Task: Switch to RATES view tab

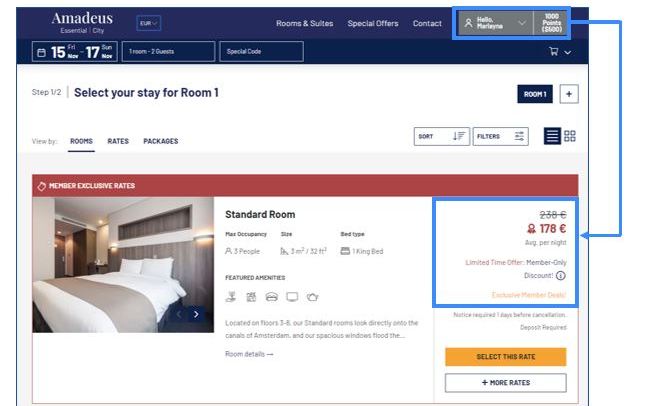Action: click(118, 141)
